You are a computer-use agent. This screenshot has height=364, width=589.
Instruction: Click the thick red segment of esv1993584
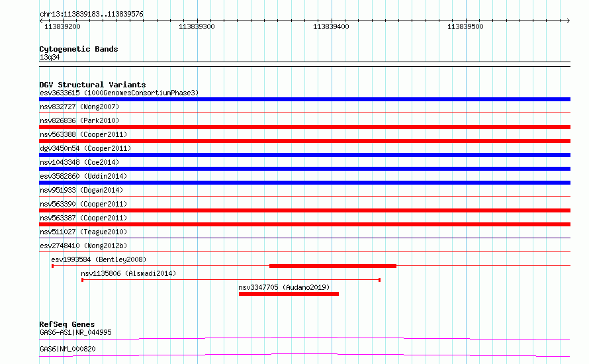[x=333, y=266]
